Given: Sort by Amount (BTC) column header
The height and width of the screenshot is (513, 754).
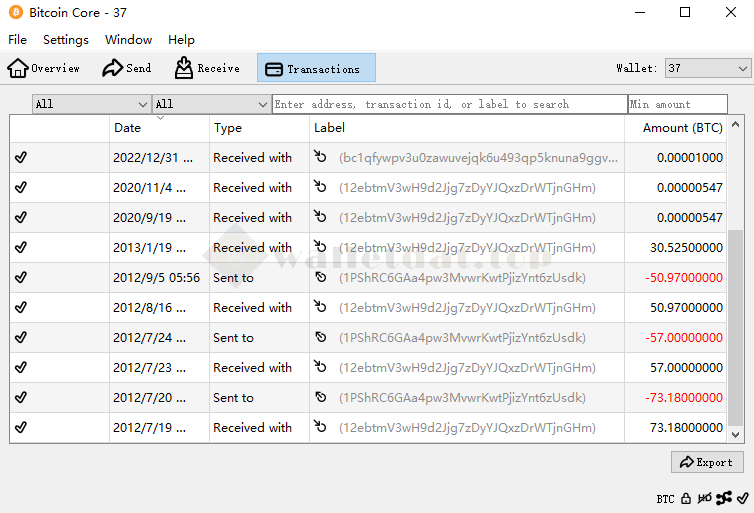Looking at the screenshot, I should click(x=682, y=128).
